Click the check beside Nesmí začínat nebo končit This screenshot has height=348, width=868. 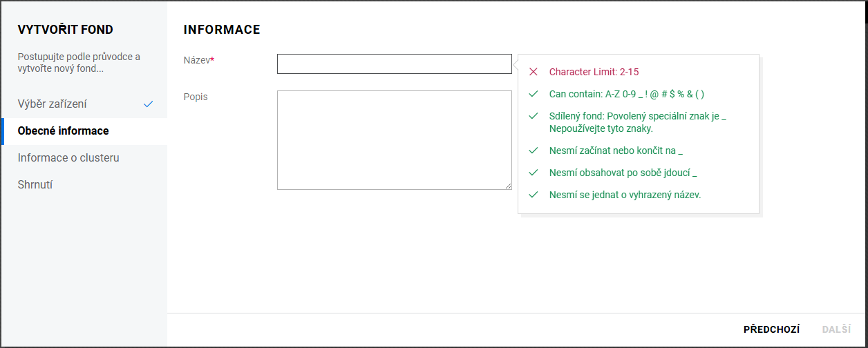[533, 150]
